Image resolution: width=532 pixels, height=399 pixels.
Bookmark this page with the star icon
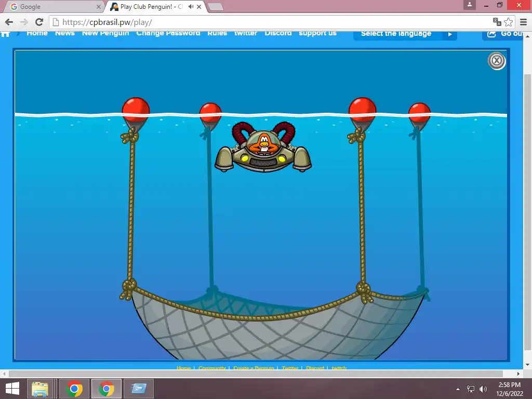[508, 22]
